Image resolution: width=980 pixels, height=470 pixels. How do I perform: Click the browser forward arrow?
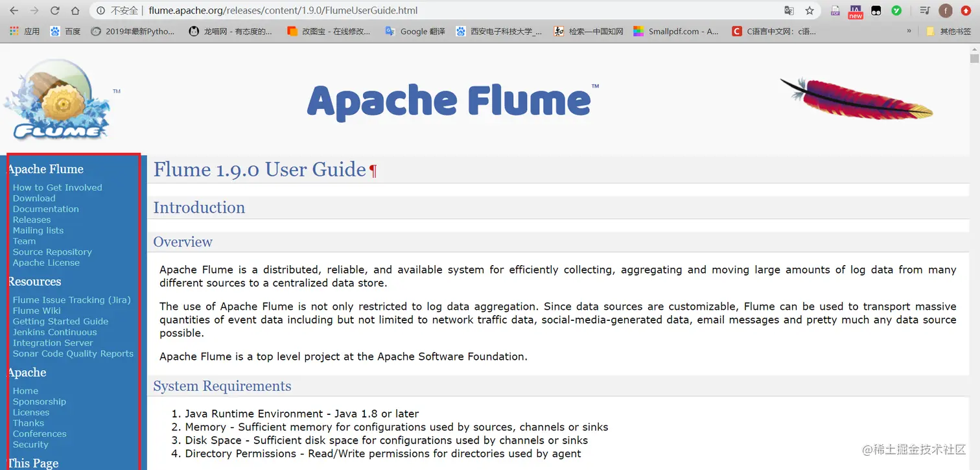click(x=34, y=10)
